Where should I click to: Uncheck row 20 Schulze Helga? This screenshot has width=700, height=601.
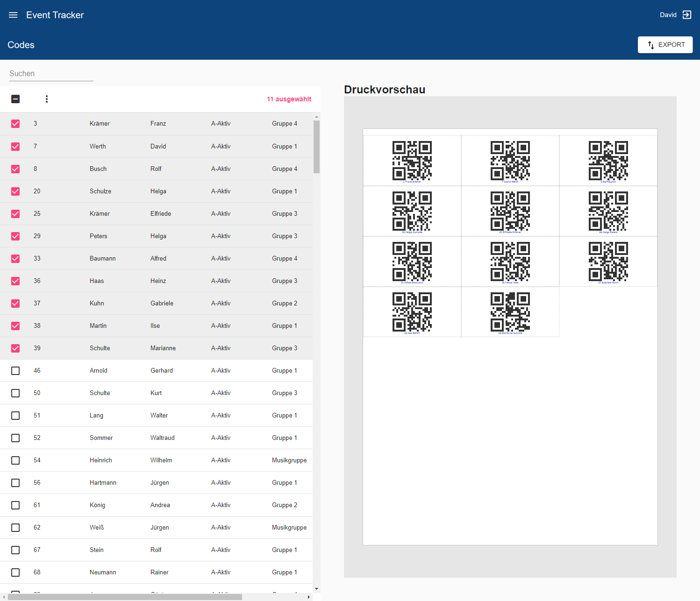tap(15, 191)
